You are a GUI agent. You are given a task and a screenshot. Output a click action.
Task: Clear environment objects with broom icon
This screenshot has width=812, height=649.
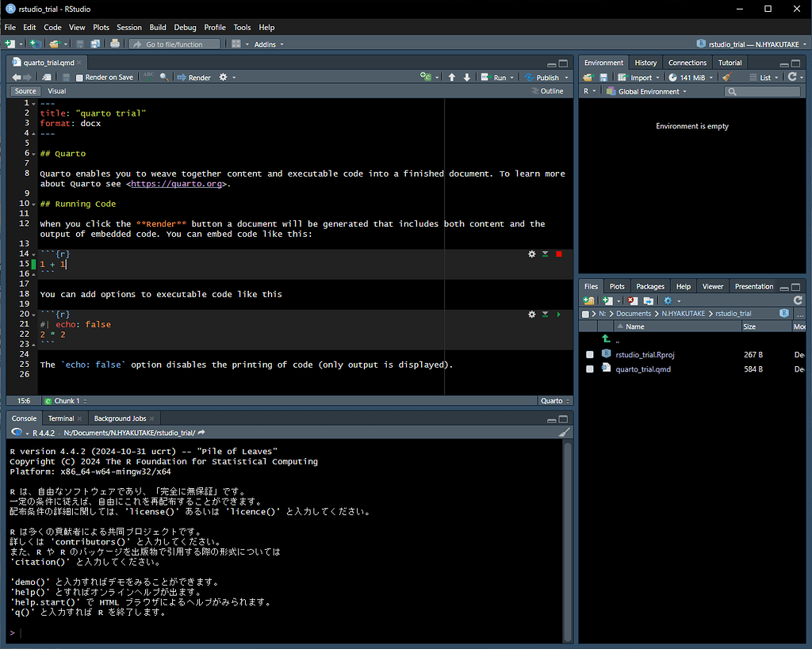727,77
